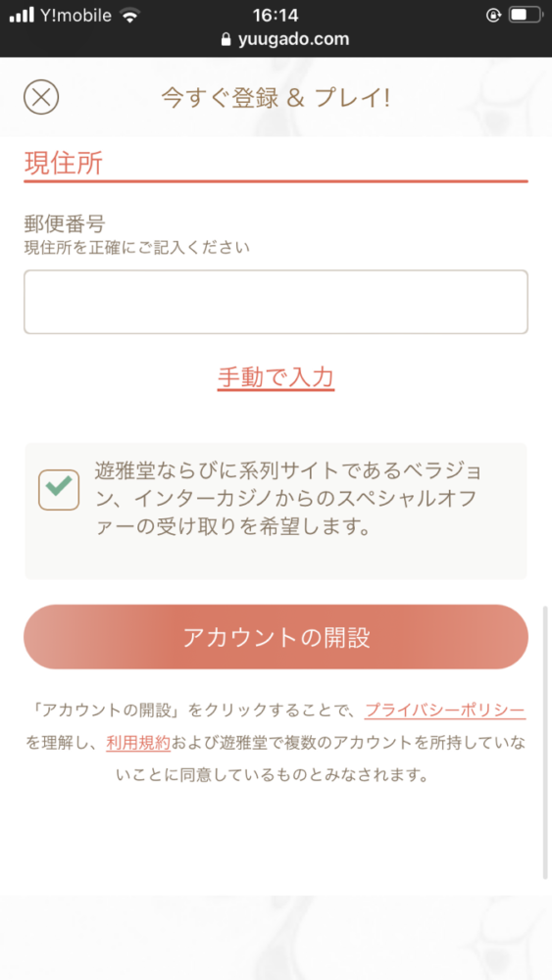
Task: Focus the 郵便番号 postal code field
Action: 276,302
